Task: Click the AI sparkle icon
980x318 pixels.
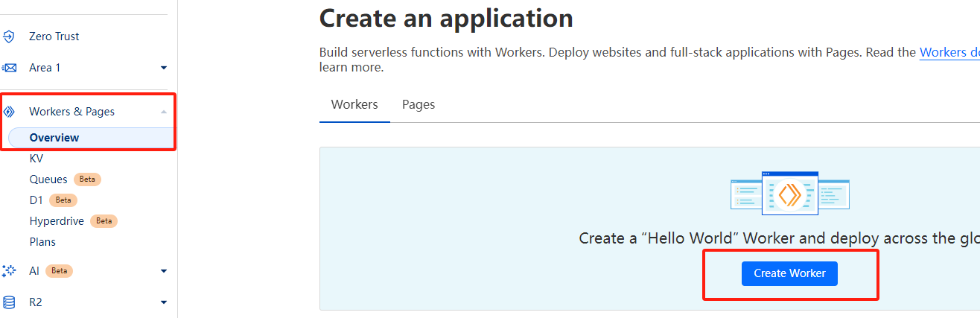Action: coord(9,271)
